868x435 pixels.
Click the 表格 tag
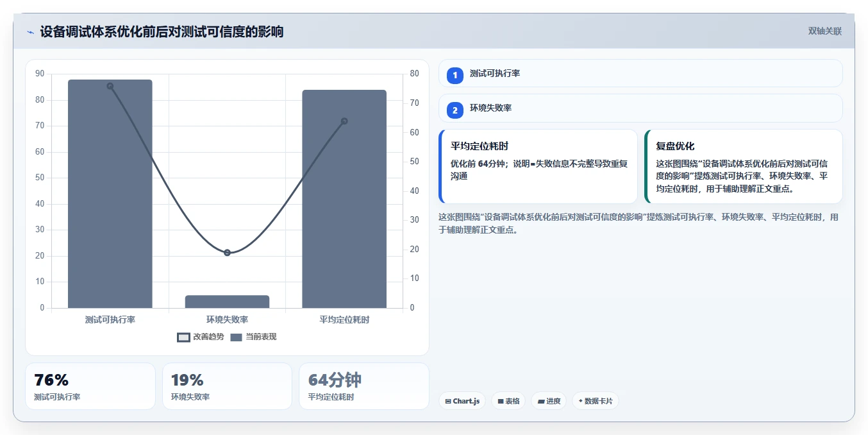pyautogui.click(x=508, y=401)
